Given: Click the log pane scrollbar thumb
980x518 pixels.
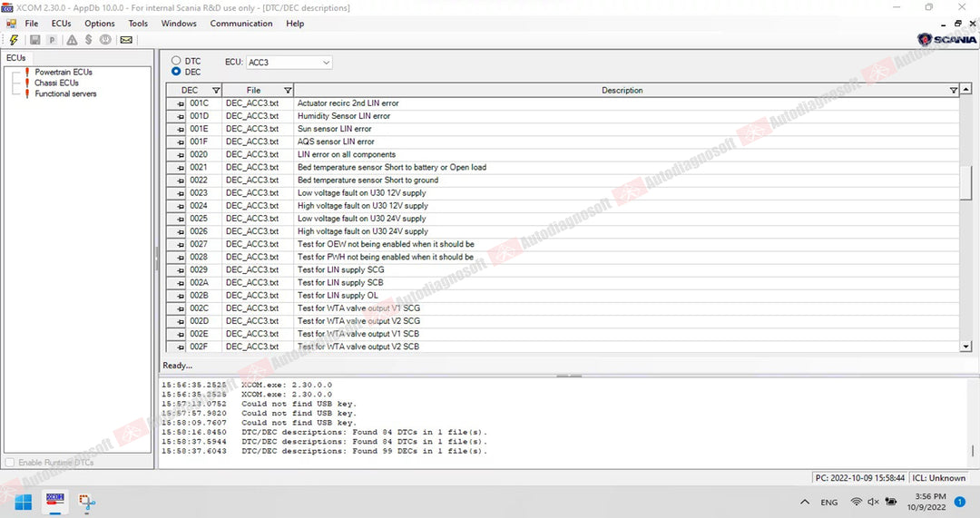Looking at the screenshot, I should click(972, 451).
